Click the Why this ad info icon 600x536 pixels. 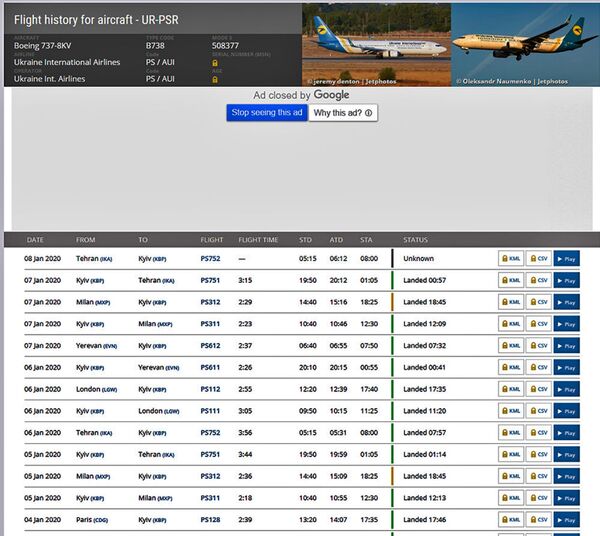368,113
